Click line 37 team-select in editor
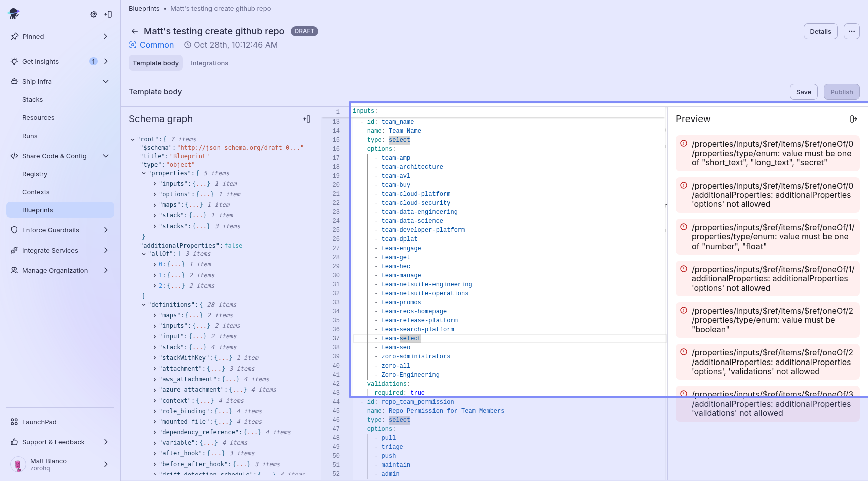This screenshot has height=481, width=868. (x=401, y=339)
